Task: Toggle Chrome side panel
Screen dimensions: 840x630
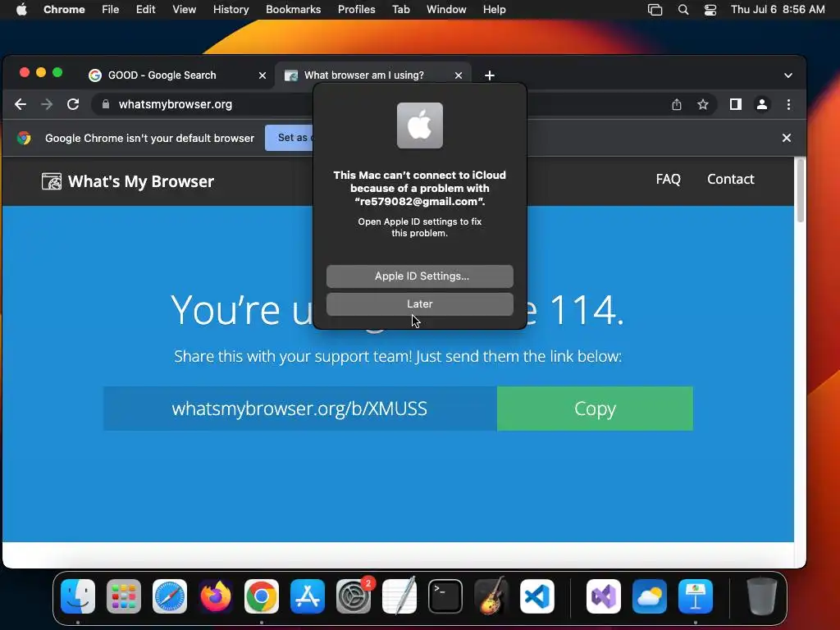Action: pos(736,104)
